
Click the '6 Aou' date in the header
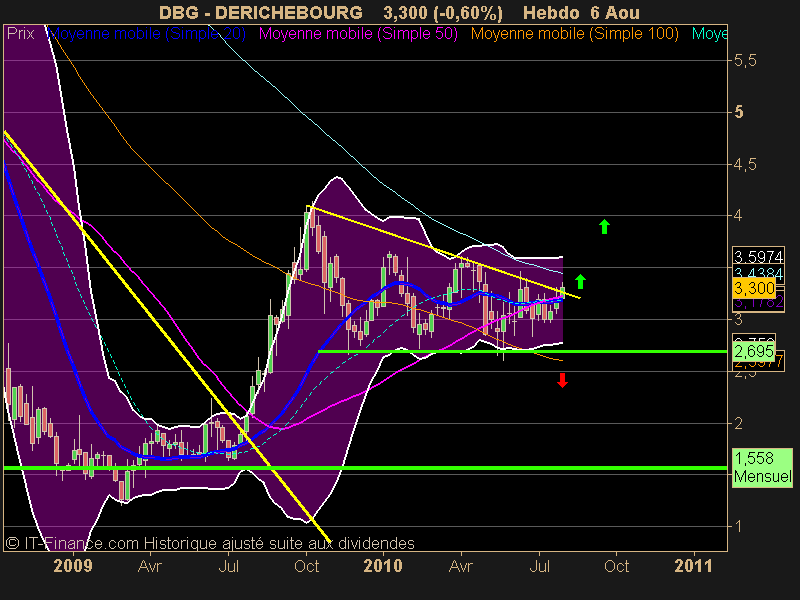click(x=615, y=12)
